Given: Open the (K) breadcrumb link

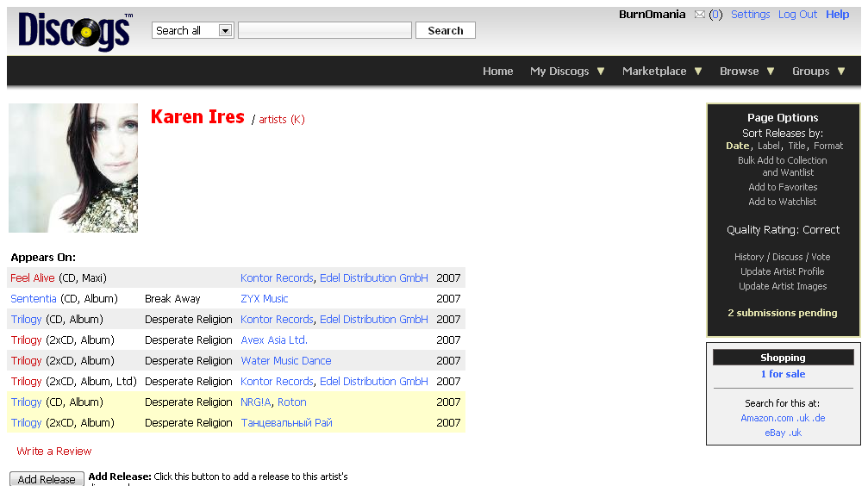Looking at the screenshot, I should [298, 120].
